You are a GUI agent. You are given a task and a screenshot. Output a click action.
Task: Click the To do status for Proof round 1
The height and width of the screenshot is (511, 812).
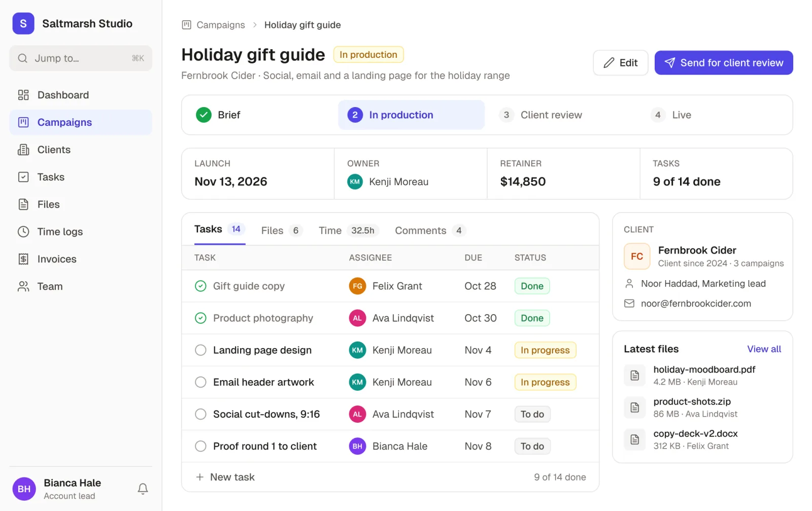[532, 446]
